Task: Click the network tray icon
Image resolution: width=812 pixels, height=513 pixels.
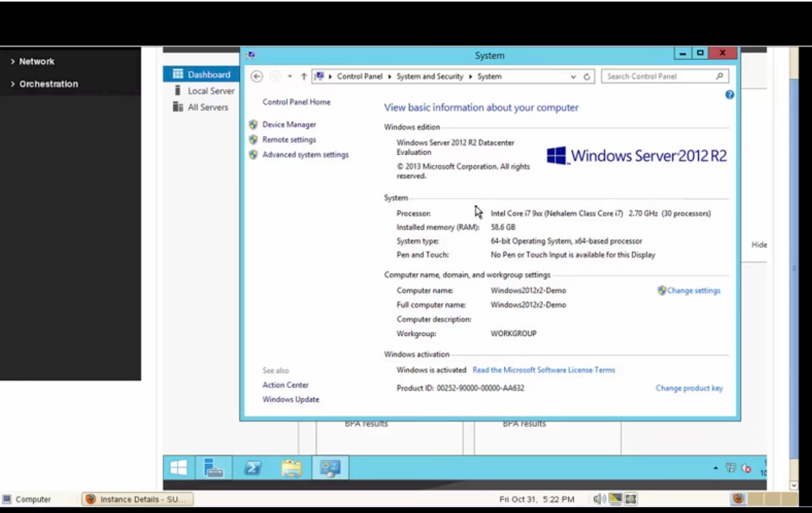Action: 730,467
